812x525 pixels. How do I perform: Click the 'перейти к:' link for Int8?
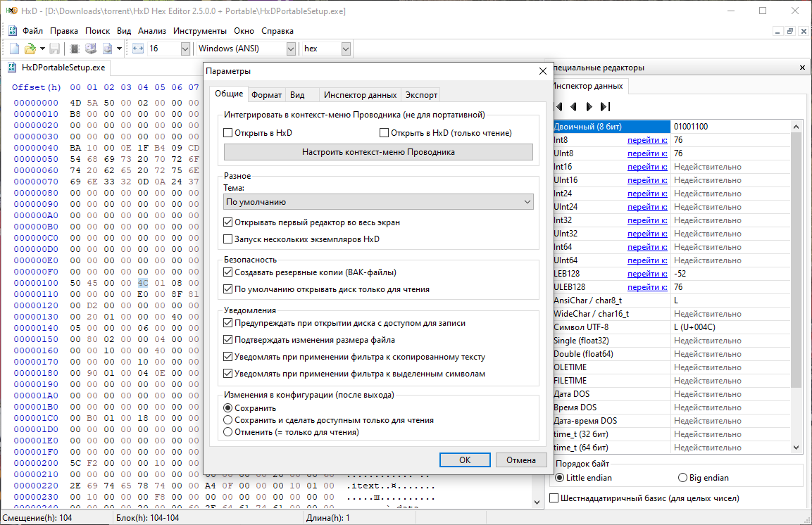pyautogui.click(x=647, y=140)
